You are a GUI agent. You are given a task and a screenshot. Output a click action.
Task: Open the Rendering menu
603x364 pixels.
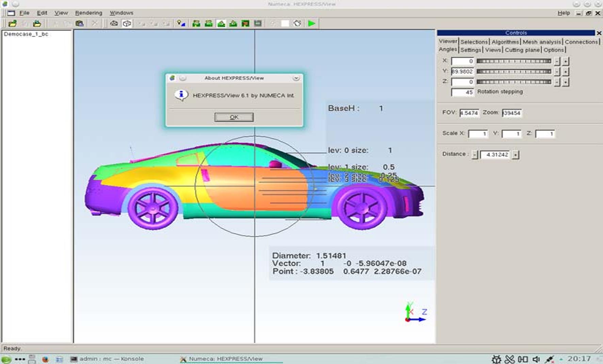88,13
